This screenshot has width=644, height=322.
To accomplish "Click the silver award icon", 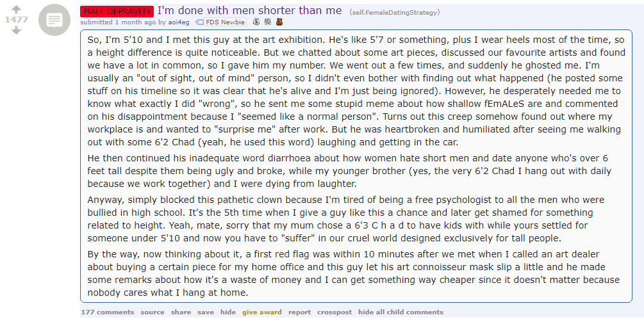I will [x=256, y=22].
